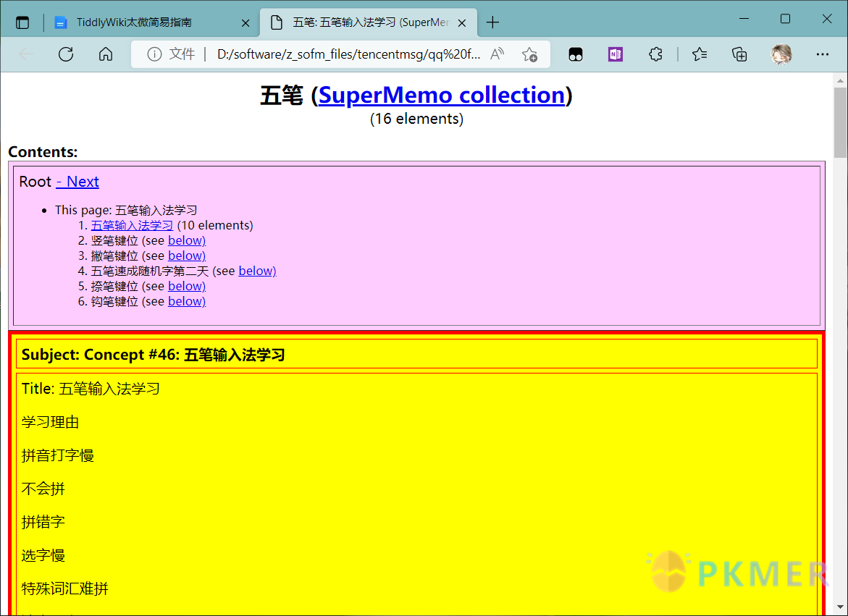Start Read aloud from address bar
The image size is (848, 616).
pos(497,54)
